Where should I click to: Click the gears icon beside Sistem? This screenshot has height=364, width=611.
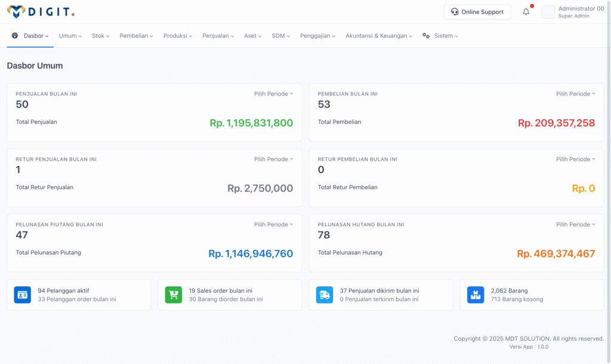[426, 36]
